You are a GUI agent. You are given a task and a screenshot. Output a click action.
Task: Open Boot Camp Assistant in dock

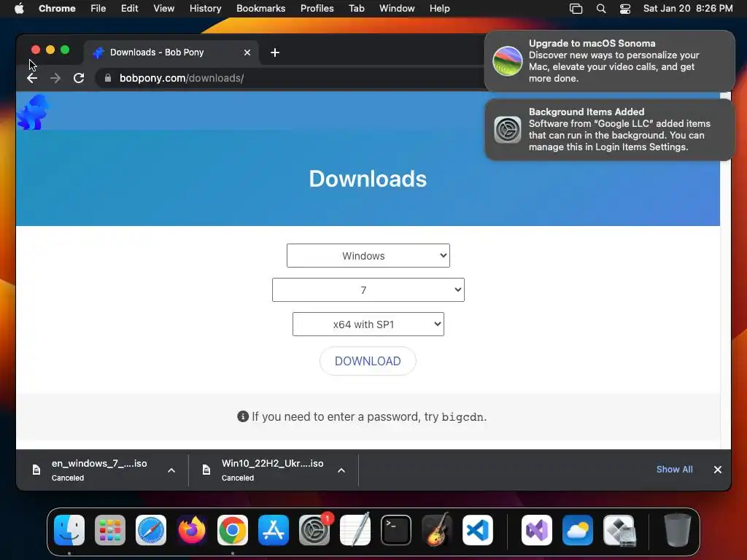pos(619,530)
